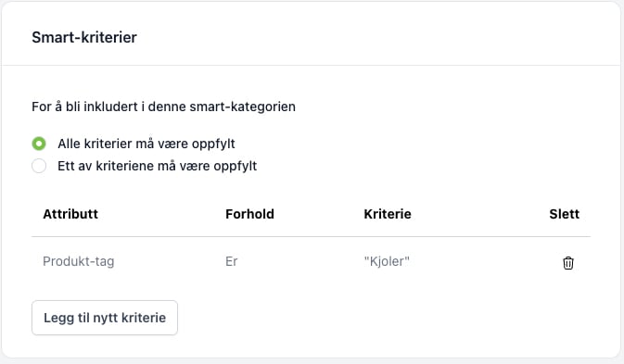Select the "Er" relation cell
The height and width of the screenshot is (364, 624).
point(231,261)
